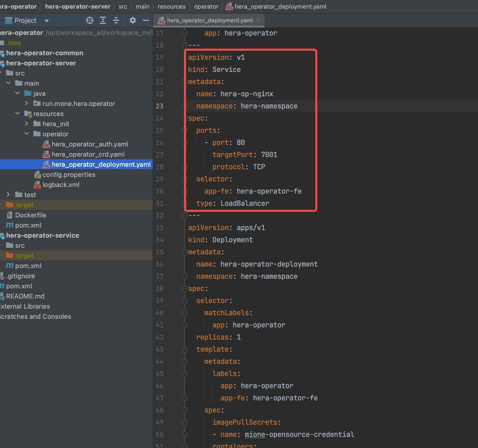Fold metadata block at line 35
The image size is (478, 448).
pos(185,252)
